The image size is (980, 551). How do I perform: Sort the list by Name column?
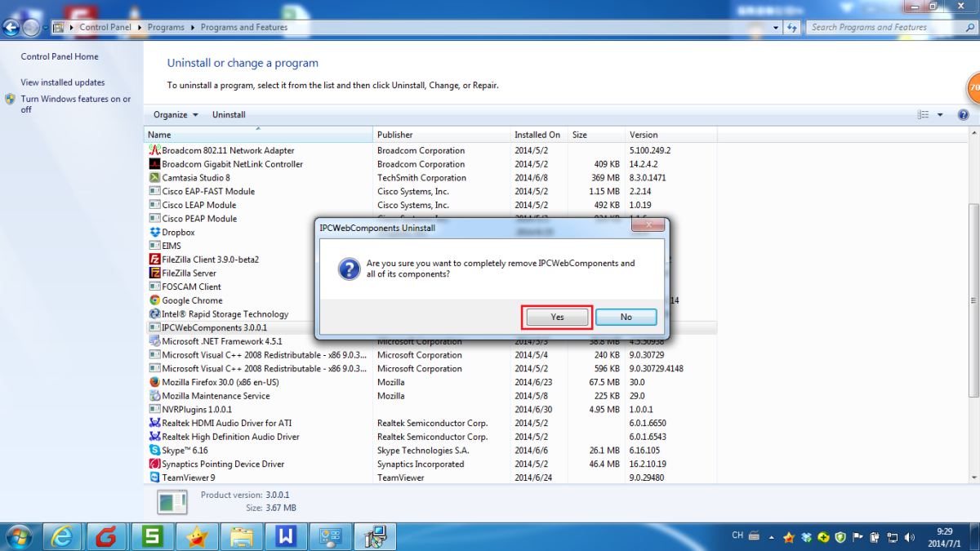coord(259,135)
